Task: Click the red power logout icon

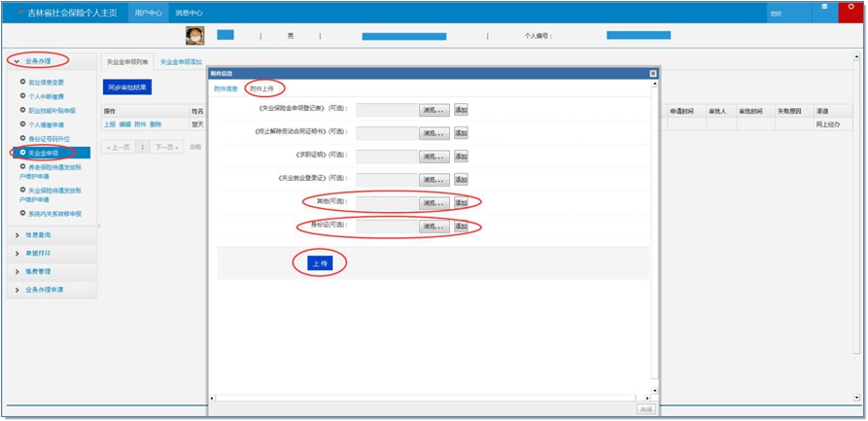Action: 851,10
